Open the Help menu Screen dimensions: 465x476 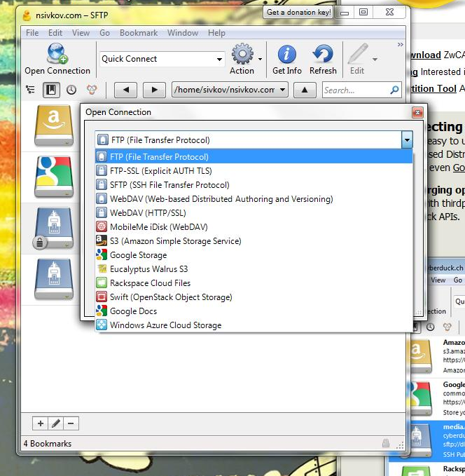(x=216, y=33)
